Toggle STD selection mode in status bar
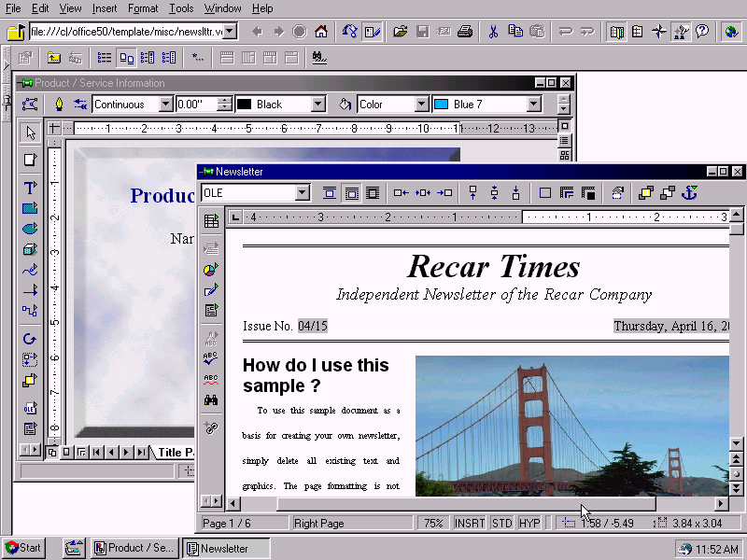747x560 pixels. [502, 524]
